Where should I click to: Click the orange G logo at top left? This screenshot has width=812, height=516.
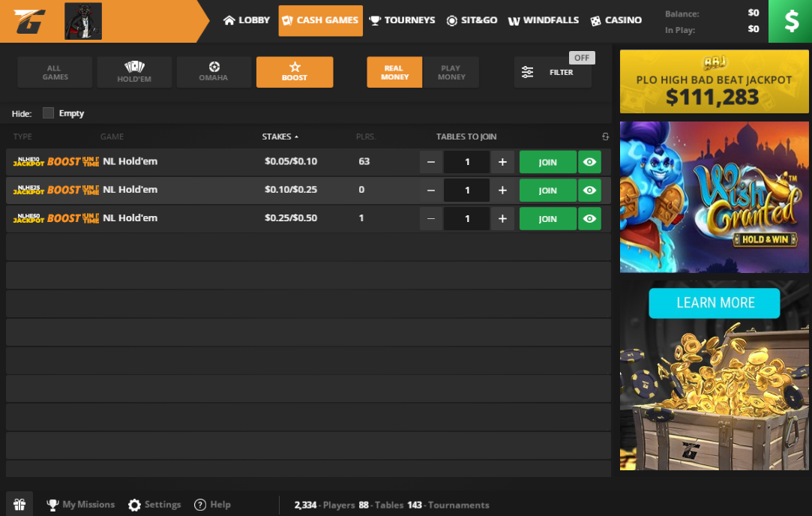click(29, 21)
